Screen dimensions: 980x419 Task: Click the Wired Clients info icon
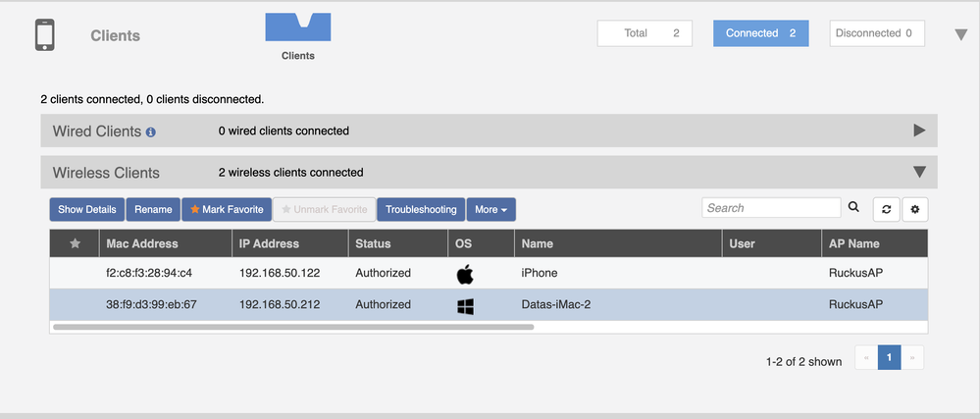[151, 131]
